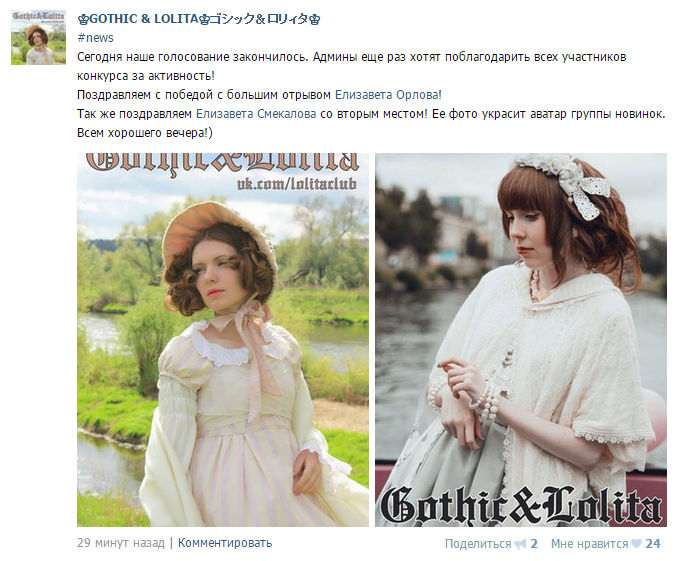Click the megaphone share icon

520,544
